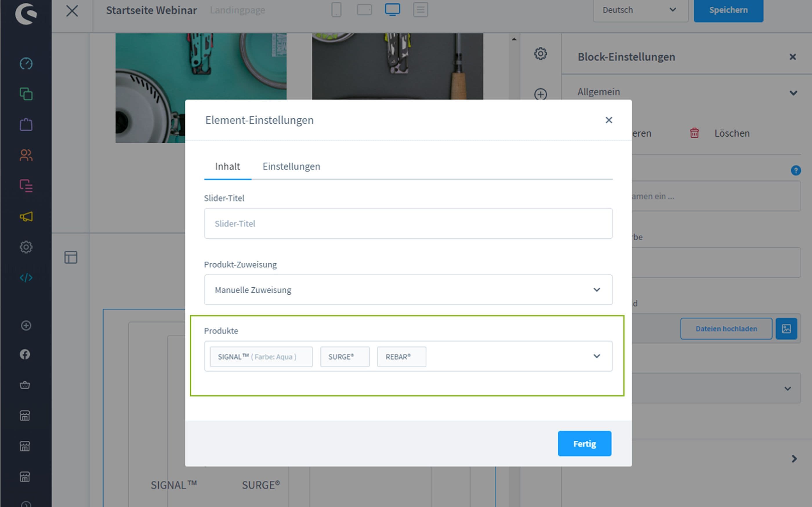This screenshot has height=507, width=812.
Task: Enable the form view layout mode
Action: [420, 10]
